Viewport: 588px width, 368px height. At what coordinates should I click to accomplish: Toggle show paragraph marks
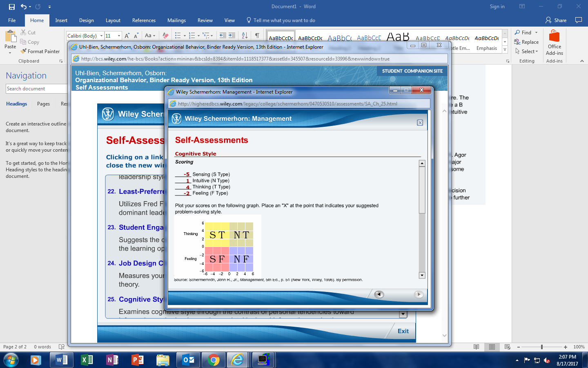coord(257,36)
